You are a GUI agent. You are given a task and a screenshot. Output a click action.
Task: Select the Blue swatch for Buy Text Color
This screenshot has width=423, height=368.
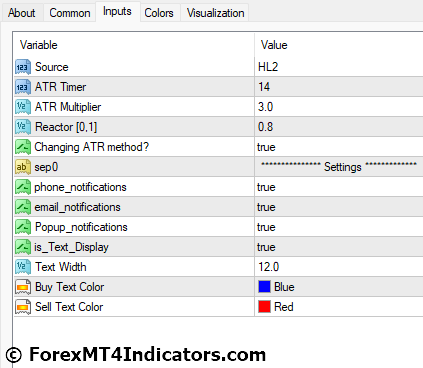pyautogui.click(x=264, y=287)
